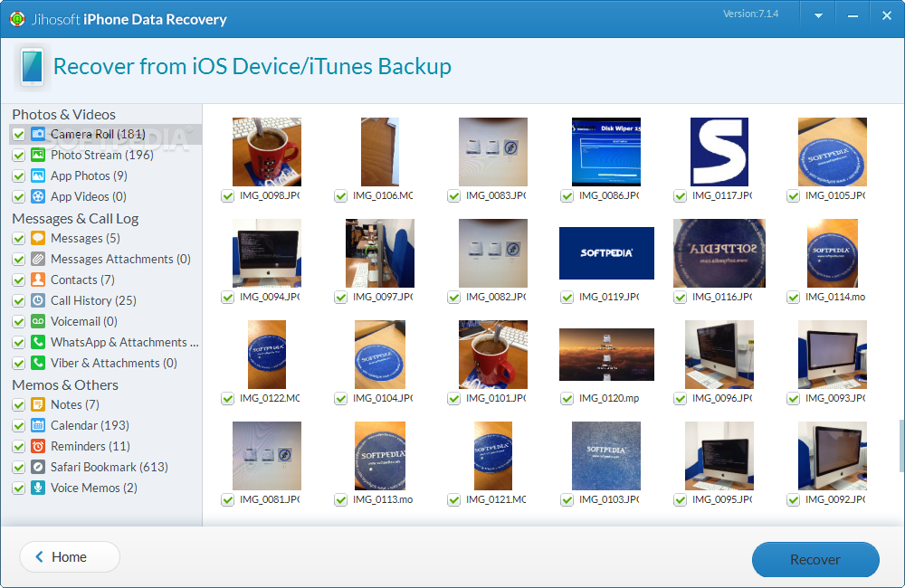Click the IMG_0083.JPG file name

pyautogui.click(x=496, y=195)
